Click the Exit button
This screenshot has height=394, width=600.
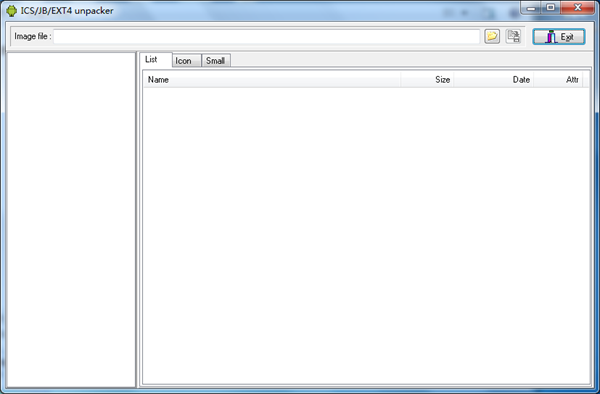click(x=559, y=37)
